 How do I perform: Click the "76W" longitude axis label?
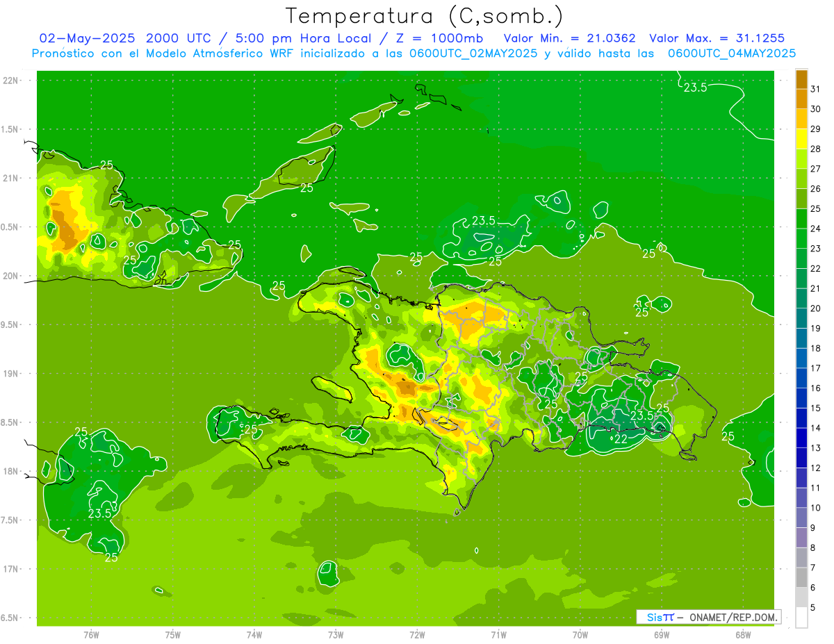click(91, 634)
